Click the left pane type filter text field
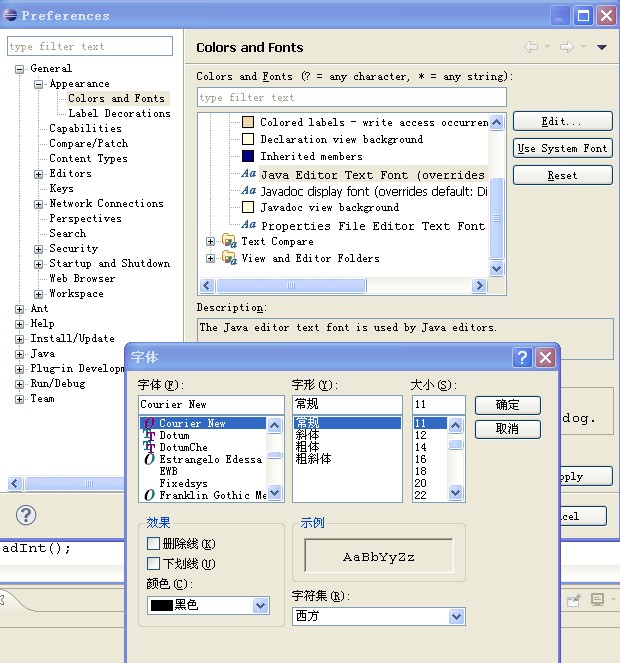Screen dimensions: 620x663 90,46
